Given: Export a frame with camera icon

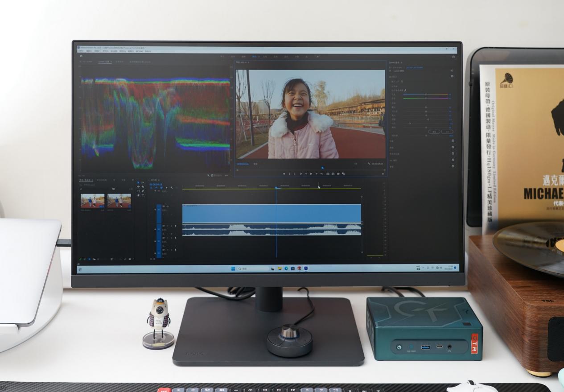Looking at the screenshot, I should tap(338, 173).
